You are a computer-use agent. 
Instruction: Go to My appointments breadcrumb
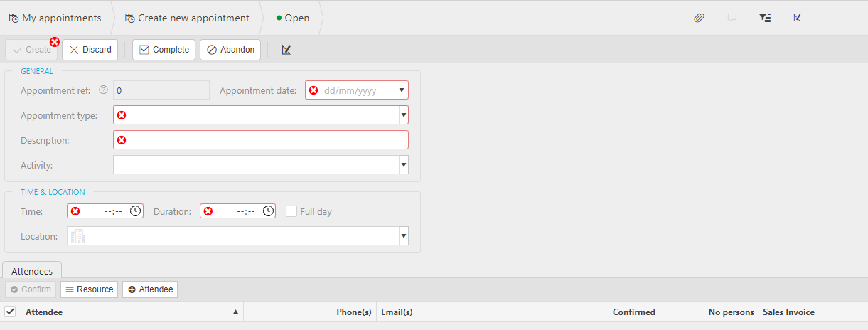pos(55,18)
